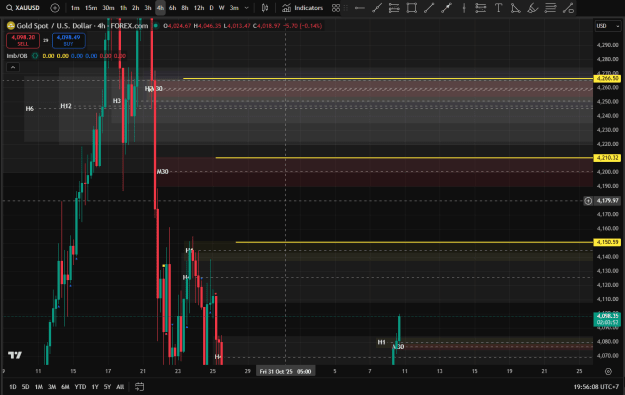Click the Imb/OB indicator label
625x395 pixels.
[17, 56]
